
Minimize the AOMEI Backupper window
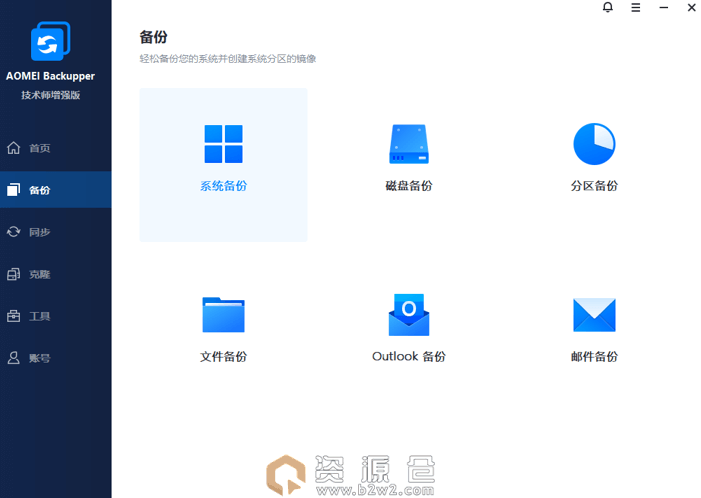click(664, 8)
